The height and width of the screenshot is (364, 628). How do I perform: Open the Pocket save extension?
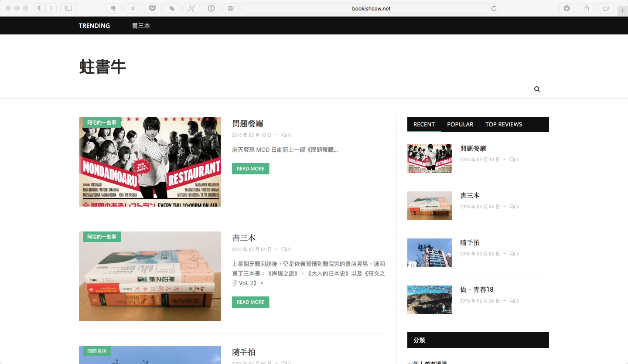pos(153,8)
